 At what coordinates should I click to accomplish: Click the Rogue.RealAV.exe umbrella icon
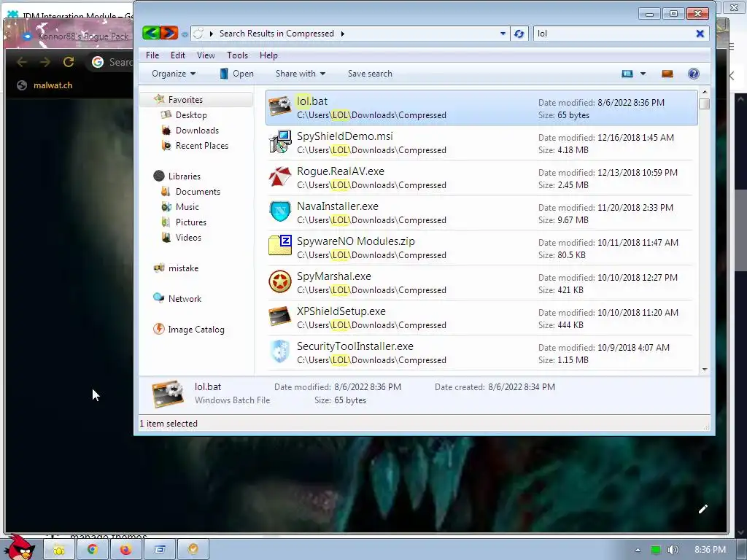[x=279, y=176]
